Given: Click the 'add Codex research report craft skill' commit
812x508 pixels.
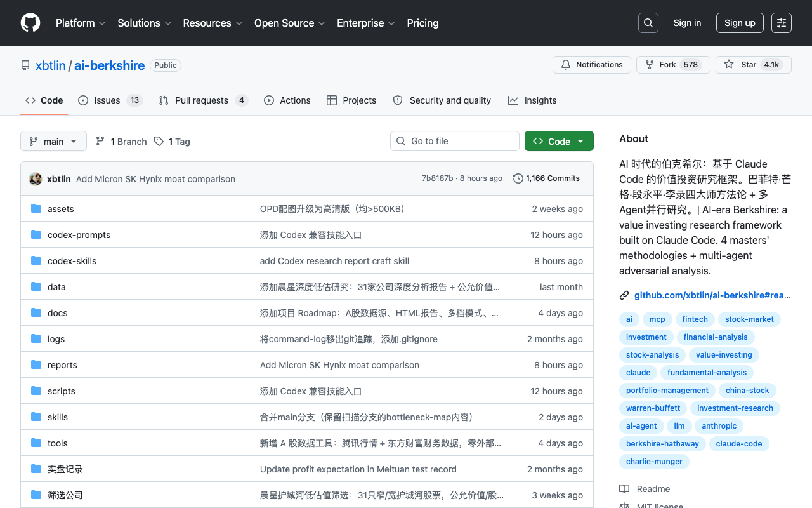Looking at the screenshot, I should 334,261.
